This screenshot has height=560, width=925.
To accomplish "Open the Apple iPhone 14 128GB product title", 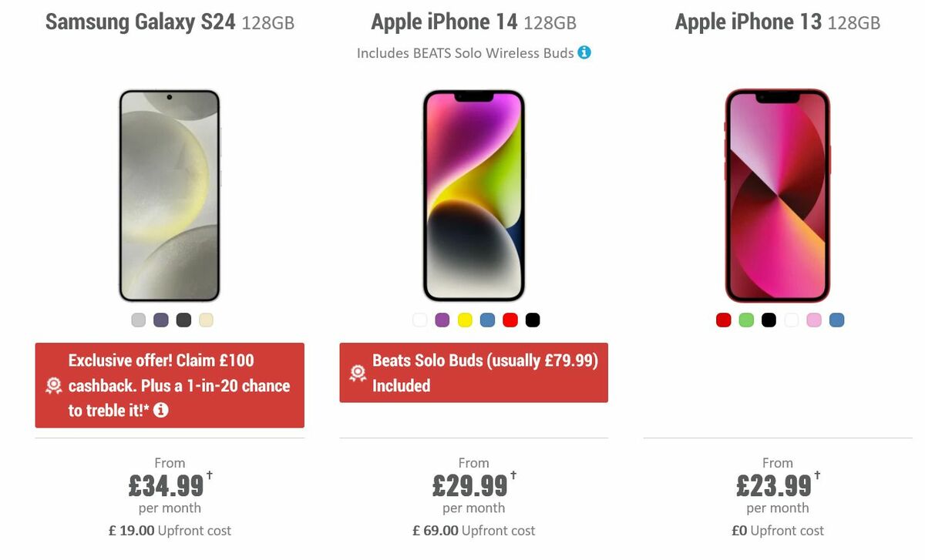I will coord(473,22).
